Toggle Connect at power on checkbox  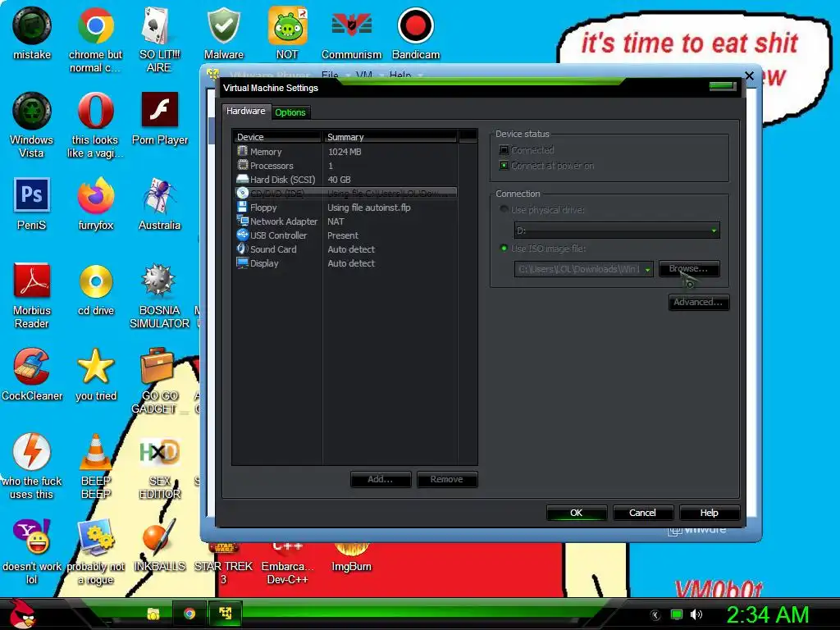pyautogui.click(x=504, y=166)
